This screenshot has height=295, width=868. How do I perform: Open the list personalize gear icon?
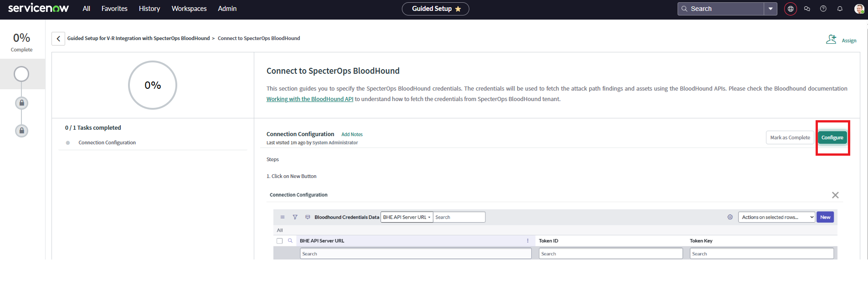[x=730, y=217]
